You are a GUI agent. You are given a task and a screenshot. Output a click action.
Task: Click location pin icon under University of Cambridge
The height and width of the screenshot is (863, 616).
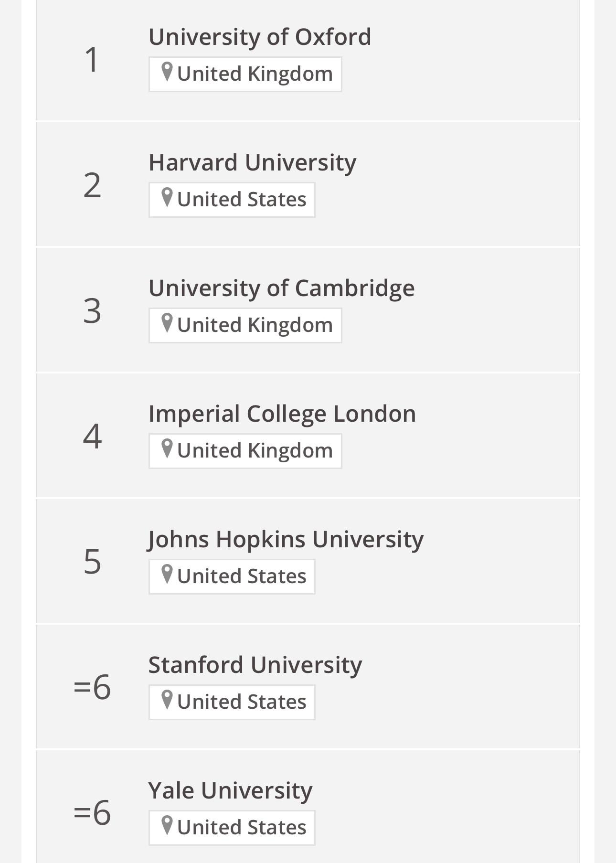point(167,323)
